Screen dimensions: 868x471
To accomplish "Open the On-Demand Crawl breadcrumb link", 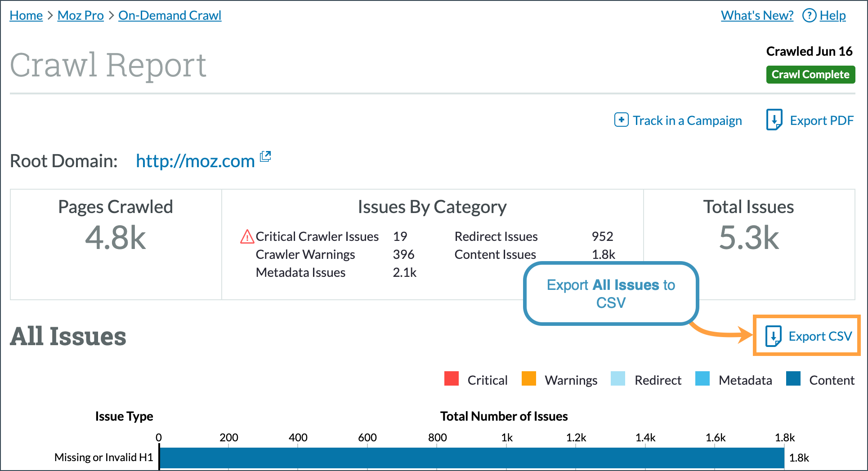I will coord(170,15).
